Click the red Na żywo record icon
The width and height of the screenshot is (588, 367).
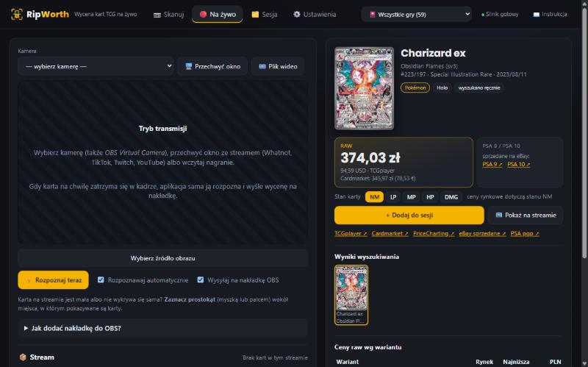pos(204,14)
